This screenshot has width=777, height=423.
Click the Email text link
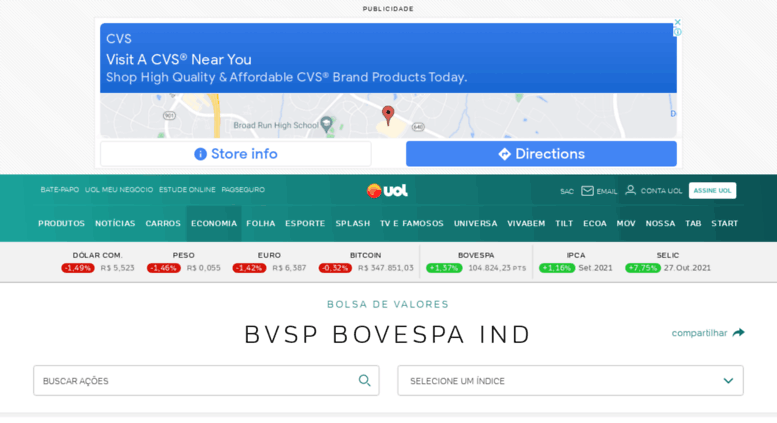pyautogui.click(x=607, y=191)
